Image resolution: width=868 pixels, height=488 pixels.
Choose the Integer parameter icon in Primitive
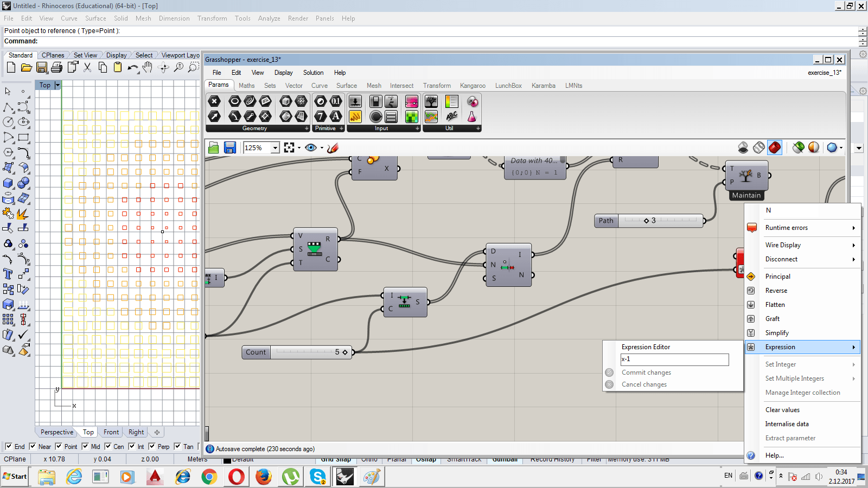click(321, 117)
